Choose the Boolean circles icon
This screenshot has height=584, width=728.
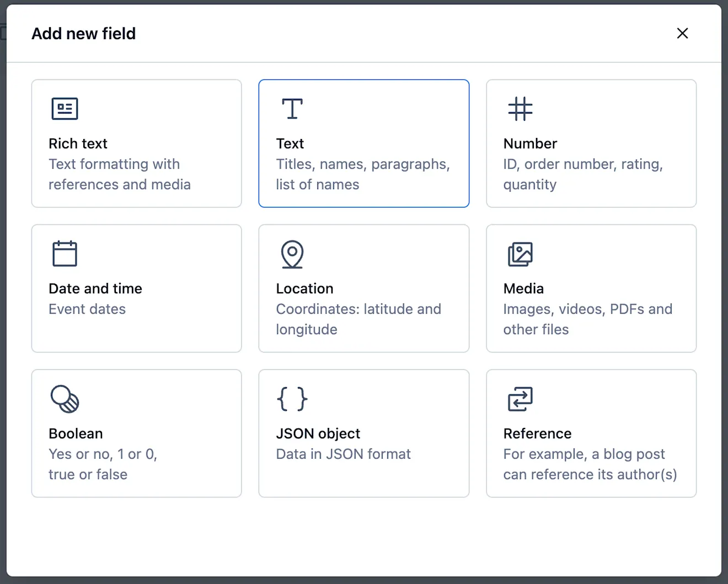click(65, 399)
